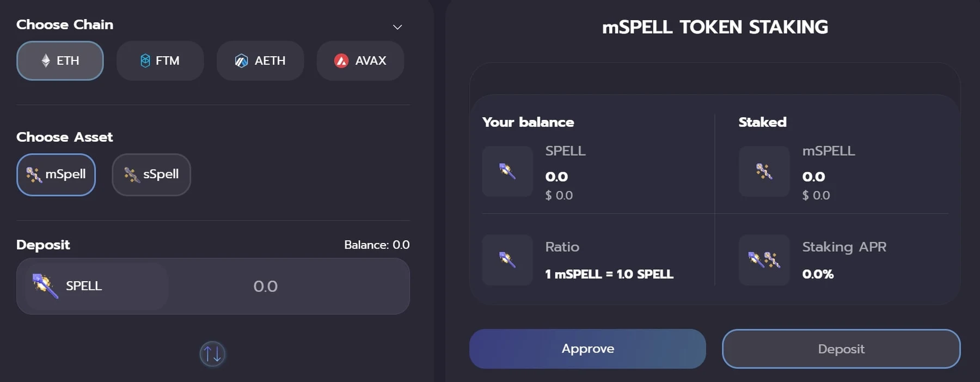This screenshot has width=980, height=382.
Task: Click the Approve button
Action: point(587,349)
